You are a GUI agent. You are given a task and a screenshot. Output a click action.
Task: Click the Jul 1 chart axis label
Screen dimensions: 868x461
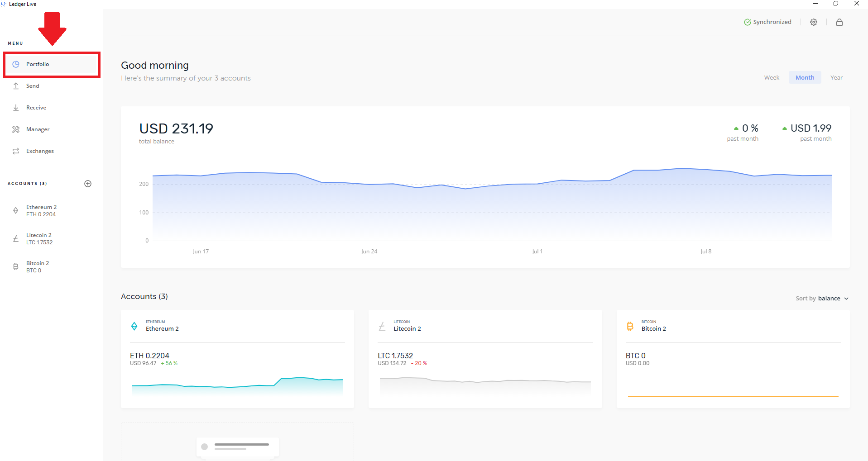pos(537,252)
